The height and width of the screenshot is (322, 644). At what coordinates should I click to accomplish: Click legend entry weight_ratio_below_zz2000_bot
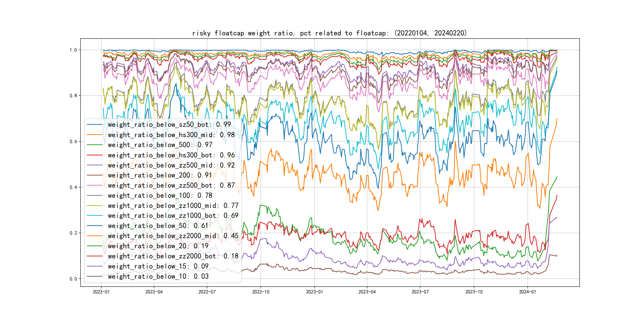[173, 256]
